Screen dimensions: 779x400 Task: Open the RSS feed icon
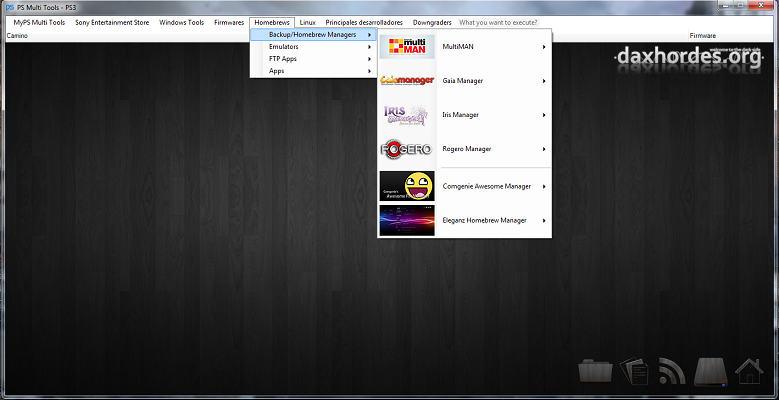coord(672,371)
